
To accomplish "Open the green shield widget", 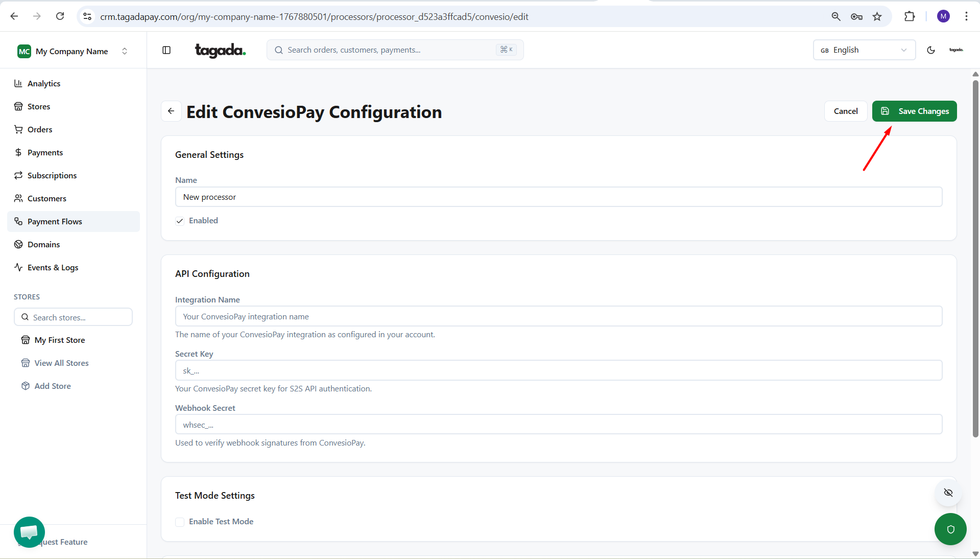I will pyautogui.click(x=950, y=529).
